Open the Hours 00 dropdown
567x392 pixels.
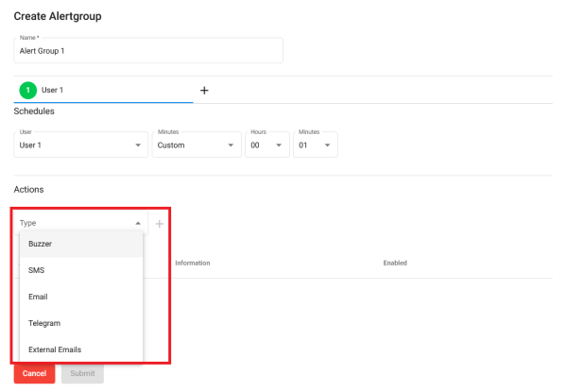coord(267,145)
